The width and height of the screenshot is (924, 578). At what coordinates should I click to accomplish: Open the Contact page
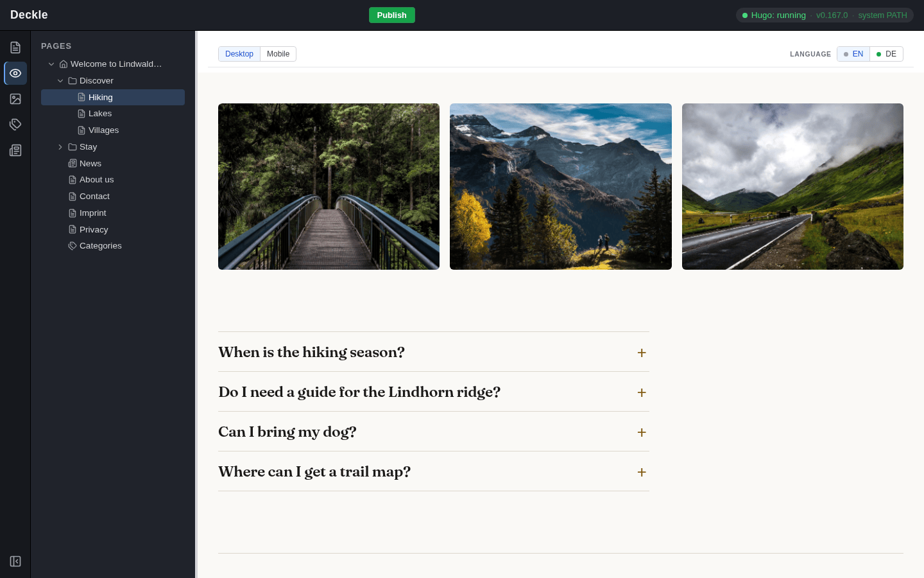tap(113, 197)
